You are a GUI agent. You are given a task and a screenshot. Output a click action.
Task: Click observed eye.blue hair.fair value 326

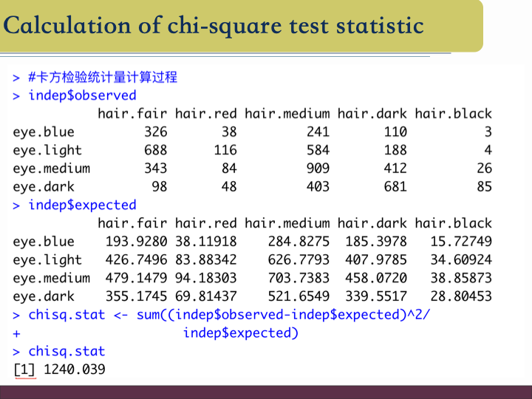coord(155,132)
